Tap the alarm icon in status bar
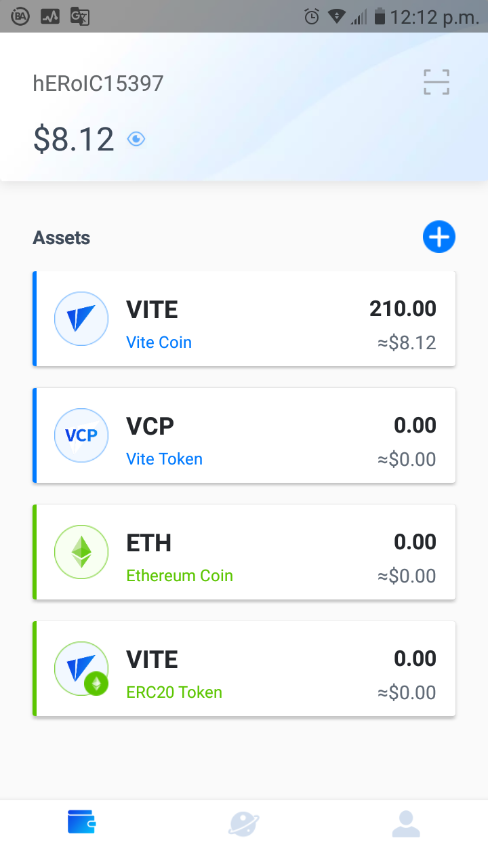Image resolution: width=488 pixels, height=868 pixels. [312, 16]
